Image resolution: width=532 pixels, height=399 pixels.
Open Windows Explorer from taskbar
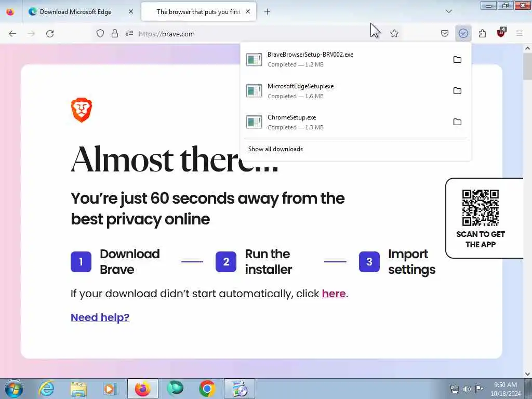point(78,389)
